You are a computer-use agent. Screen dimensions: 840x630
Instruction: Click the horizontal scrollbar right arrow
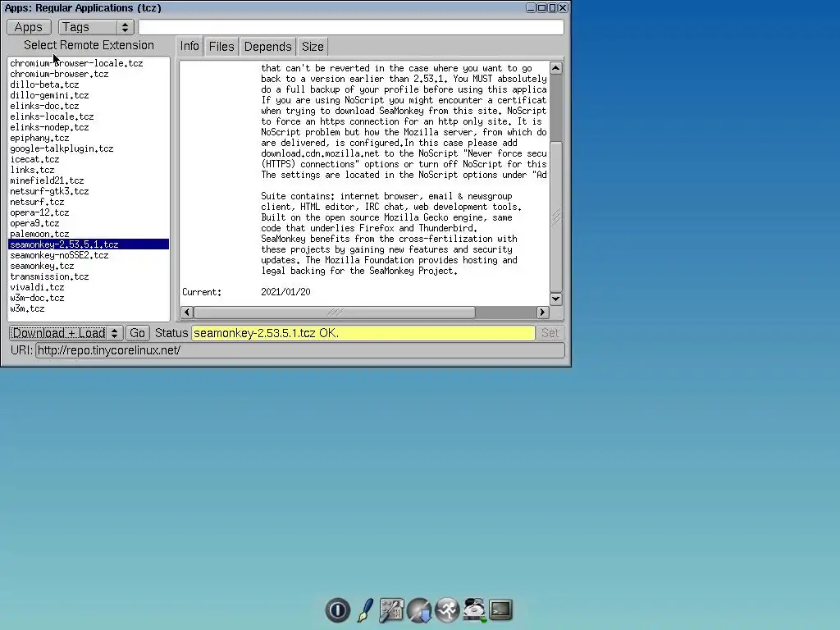point(542,312)
